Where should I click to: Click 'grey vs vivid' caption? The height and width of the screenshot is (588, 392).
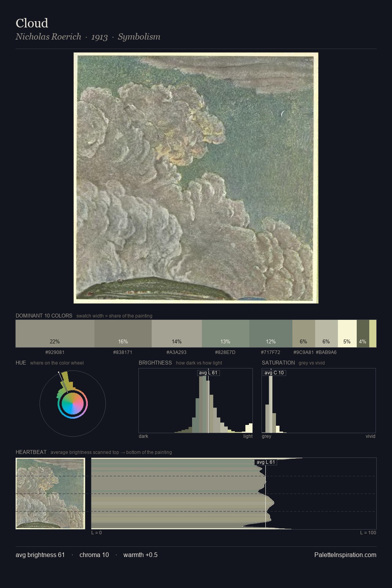(312, 363)
